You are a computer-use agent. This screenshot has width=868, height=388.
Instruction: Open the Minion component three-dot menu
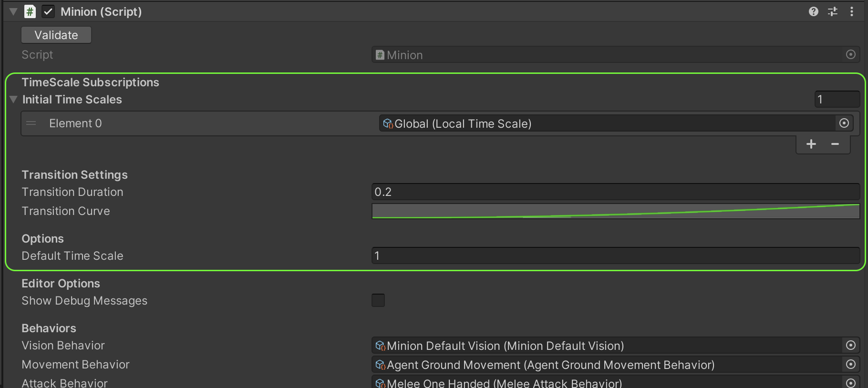click(x=852, y=12)
